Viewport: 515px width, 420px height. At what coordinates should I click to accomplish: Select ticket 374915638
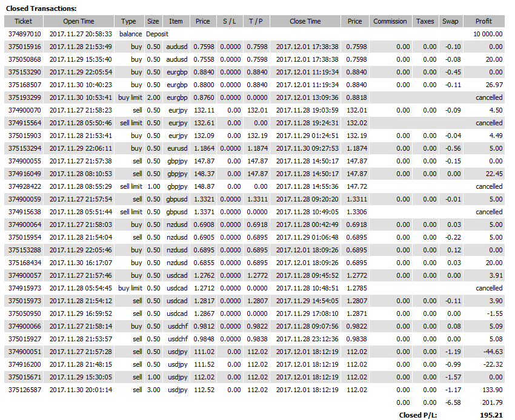click(25, 212)
